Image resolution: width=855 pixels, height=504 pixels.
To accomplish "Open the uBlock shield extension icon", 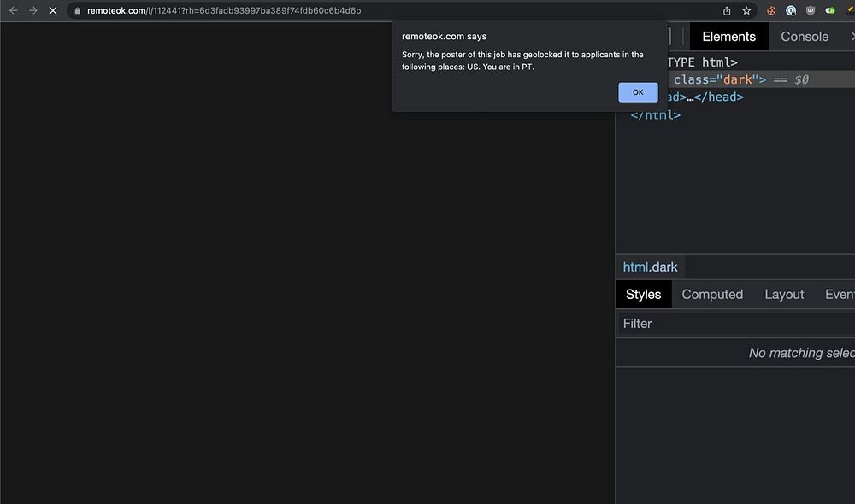I will (811, 11).
